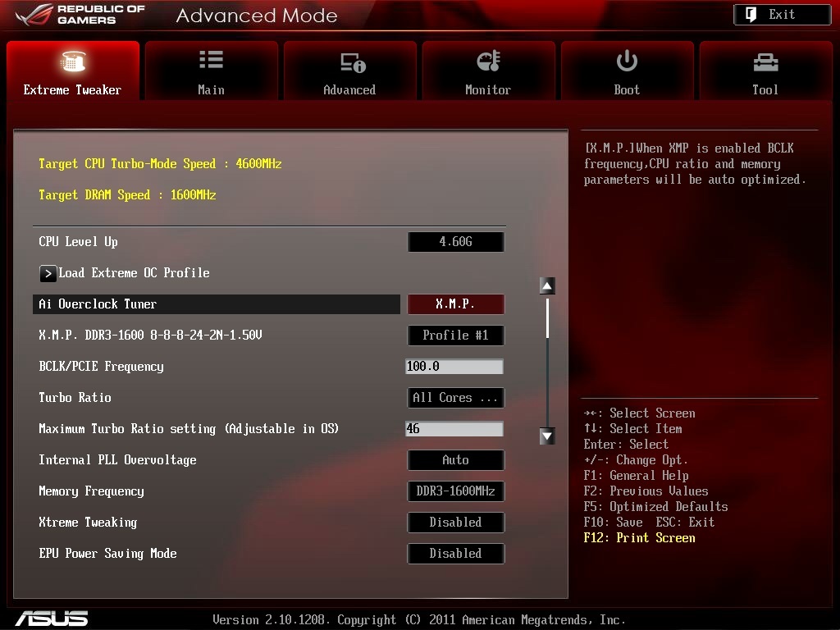Image resolution: width=840 pixels, height=630 pixels.
Task: Open Turbo Ratio All Cores dropdown
Action: (456, 398)
